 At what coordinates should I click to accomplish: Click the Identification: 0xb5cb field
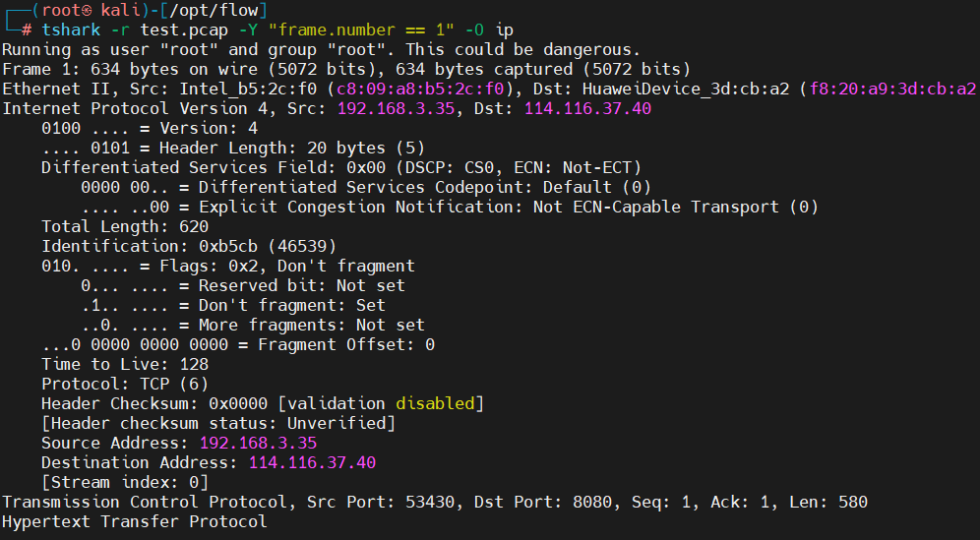click(189, 246)
